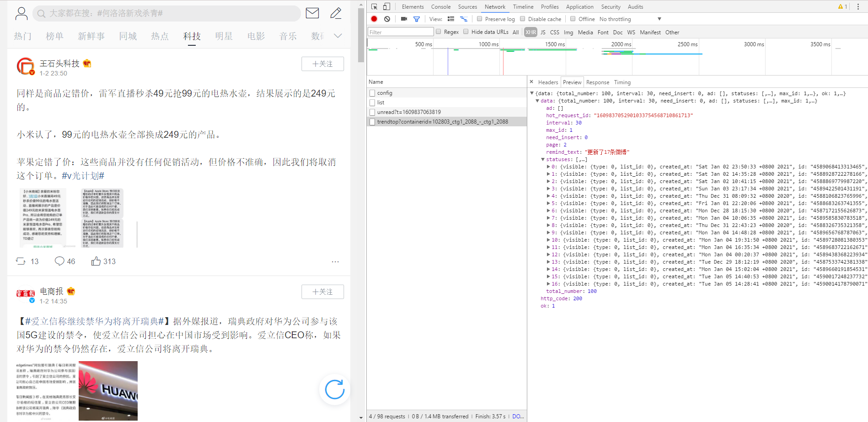Click the warning count indicator

tap(842, 6)
